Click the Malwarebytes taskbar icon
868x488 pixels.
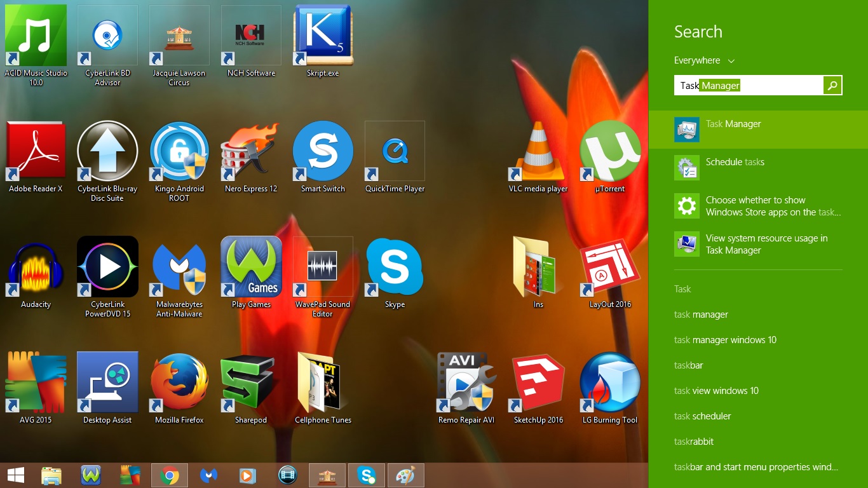(x=209, y=475)
